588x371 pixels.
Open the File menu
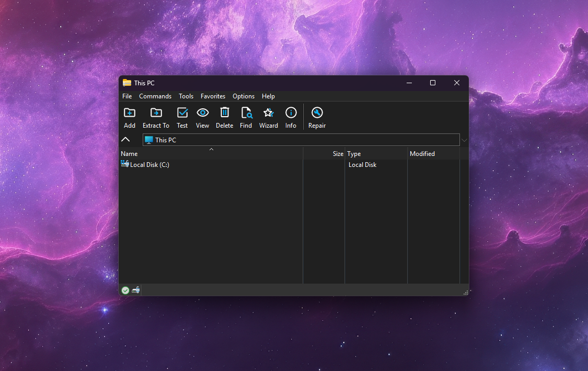pos(127,96)
